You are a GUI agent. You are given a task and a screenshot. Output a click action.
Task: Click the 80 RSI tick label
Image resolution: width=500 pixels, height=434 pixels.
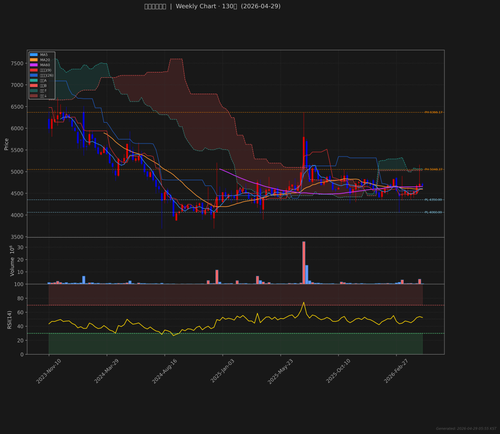click(x=20, y=298)
